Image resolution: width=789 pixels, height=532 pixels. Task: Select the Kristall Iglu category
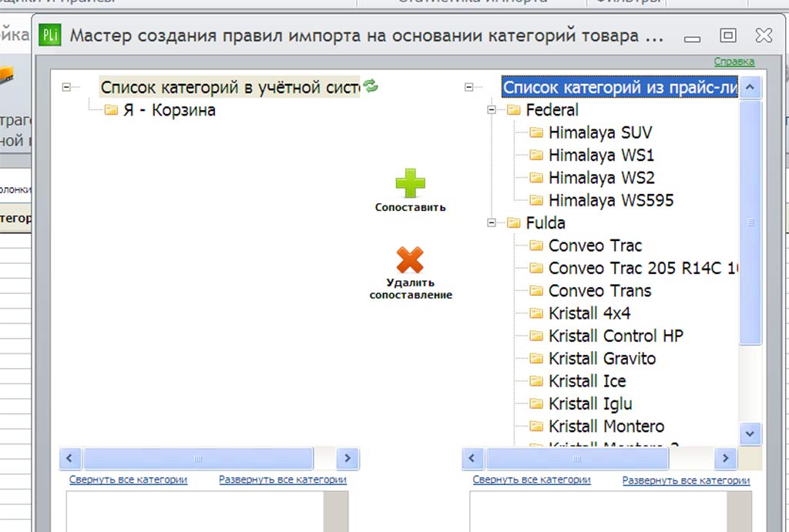coord(590,403)
